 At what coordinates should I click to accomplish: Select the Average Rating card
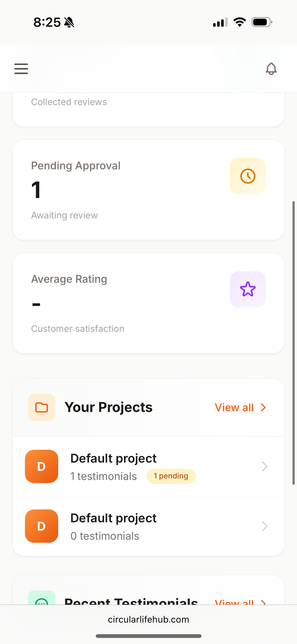pyautogui.click(x=148, y=303)
